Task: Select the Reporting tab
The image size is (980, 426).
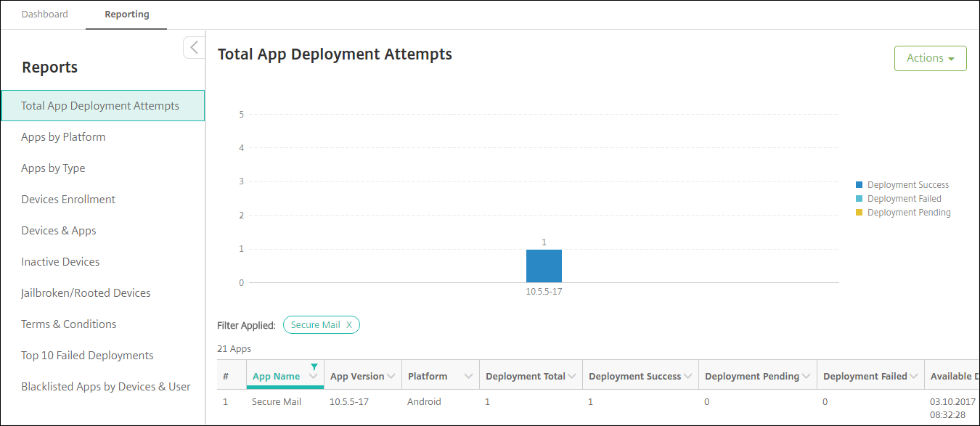Action: point(126,15)
